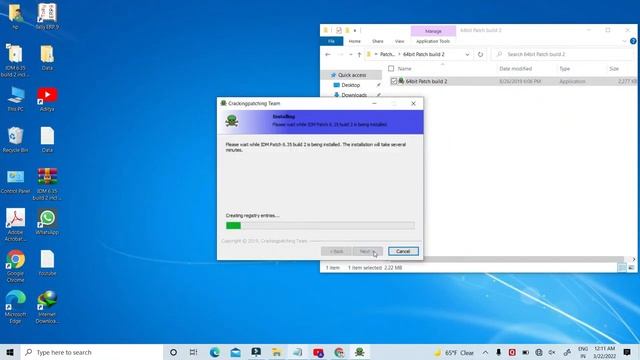Select the blank Data file icon
This screenshot has width=640, height=360.
point(47,140)
